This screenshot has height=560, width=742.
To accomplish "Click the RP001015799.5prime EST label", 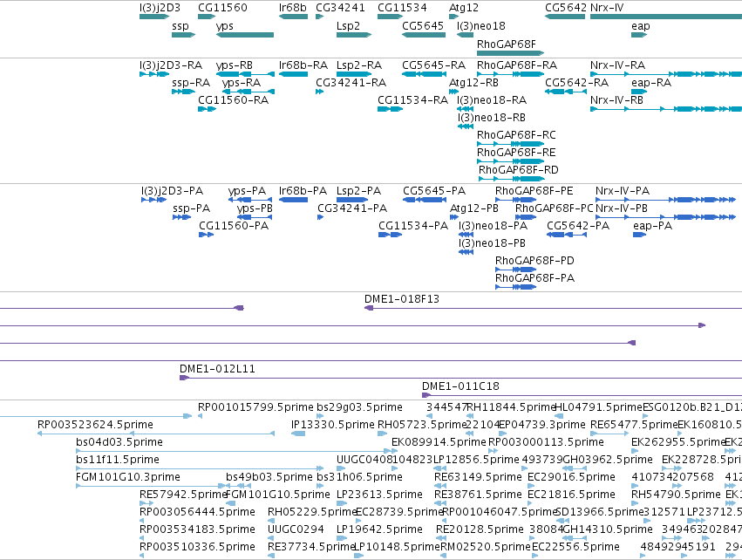I will [255, 407].
